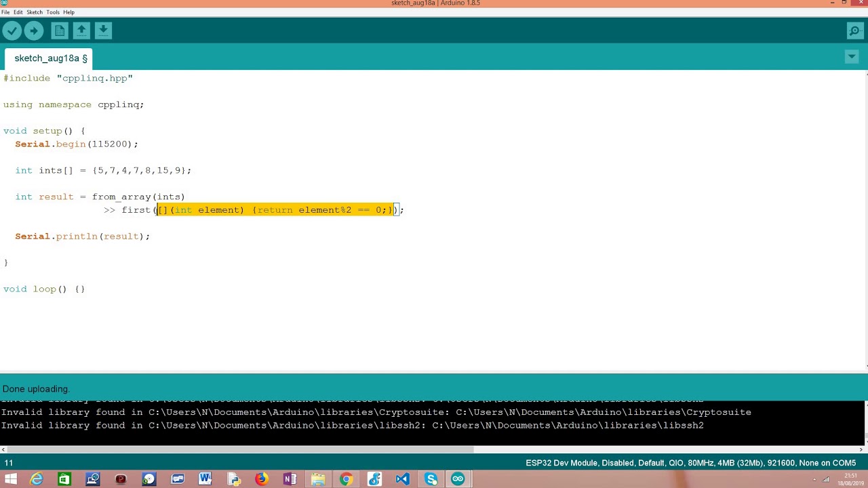
Task: Click the console horizontal scrollbar thumb
Action: click(x=239, y=449)
